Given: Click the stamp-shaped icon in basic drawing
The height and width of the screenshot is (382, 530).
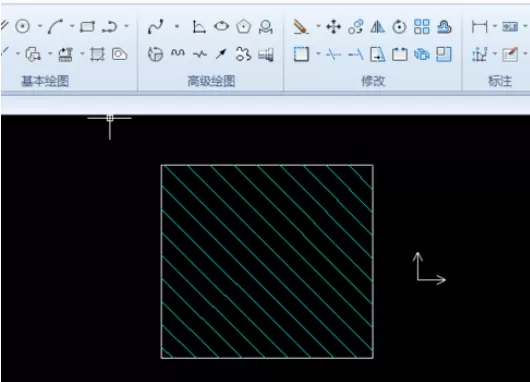Looking at the screenshot, I should [x=66, y=54].
